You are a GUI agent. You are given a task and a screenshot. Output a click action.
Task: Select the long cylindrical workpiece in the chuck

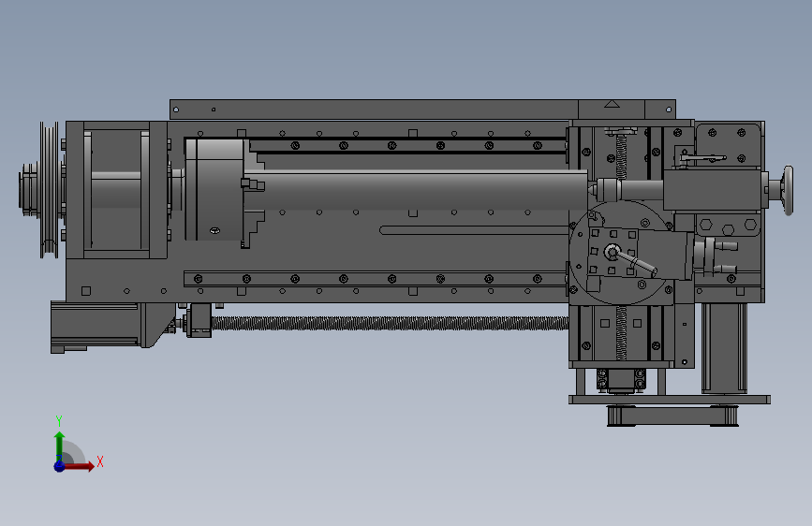(x=417, y=190)
